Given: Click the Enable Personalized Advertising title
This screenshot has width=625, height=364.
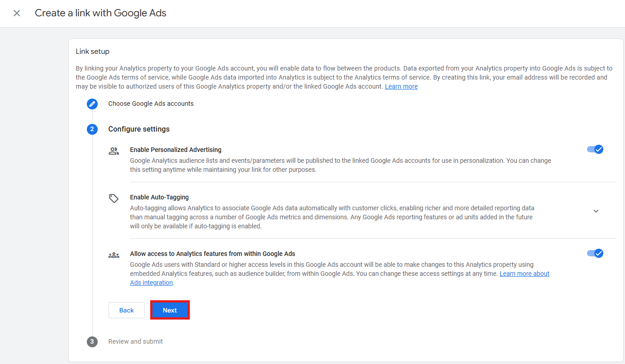Looking at the screenshot, I should 176,150.
